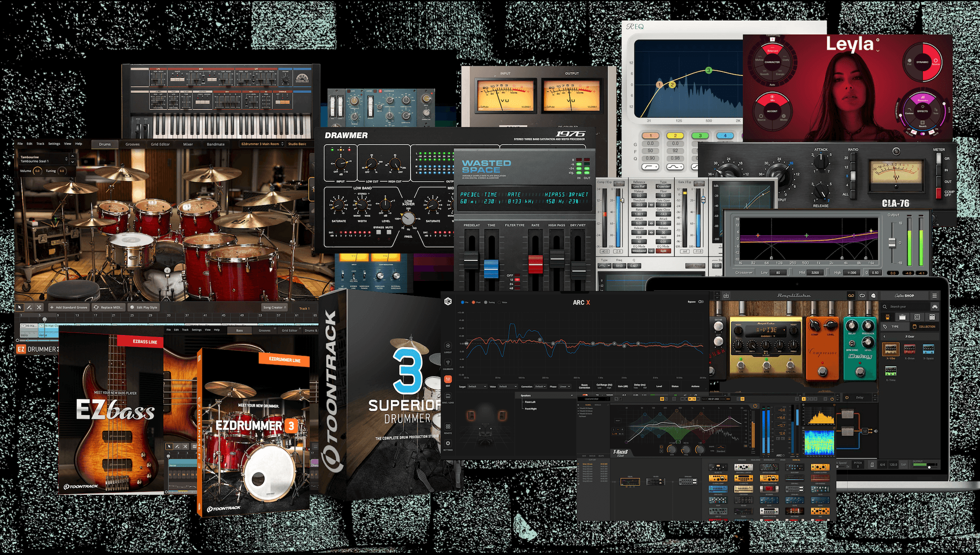
Task: Open Layout icon in ARC X sidebar
Action: click(448, 347)
